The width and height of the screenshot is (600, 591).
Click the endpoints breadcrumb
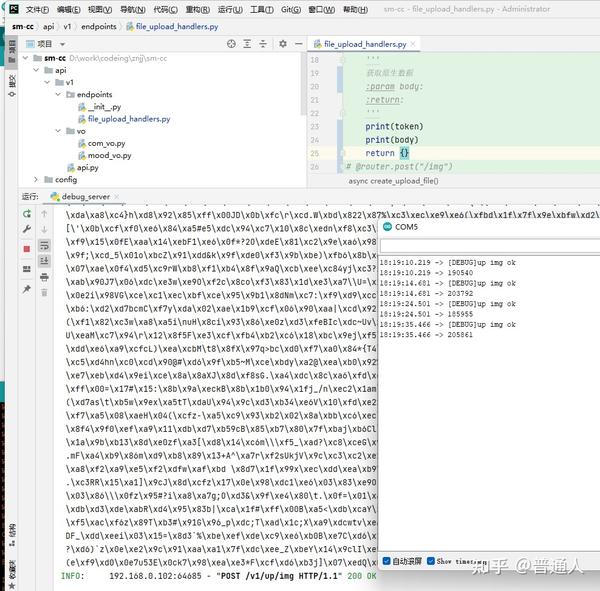click(99, 27)
